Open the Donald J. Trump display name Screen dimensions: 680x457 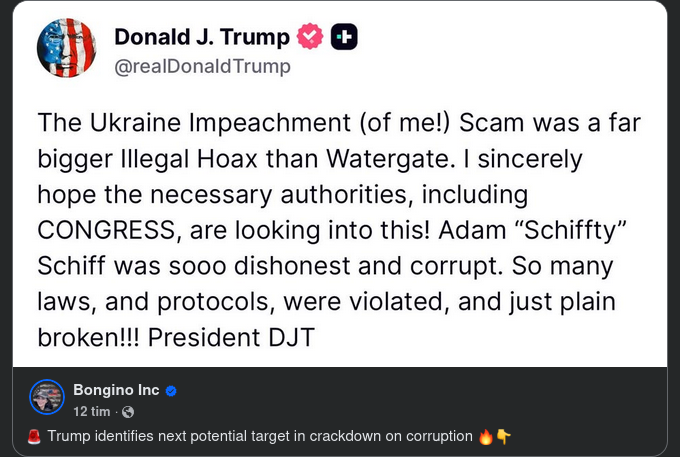coord(202,37)
